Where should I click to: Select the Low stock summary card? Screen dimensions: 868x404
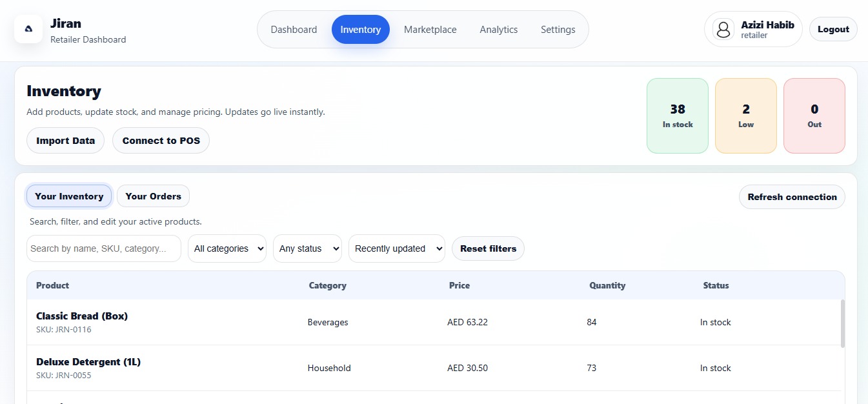(745, 116)
